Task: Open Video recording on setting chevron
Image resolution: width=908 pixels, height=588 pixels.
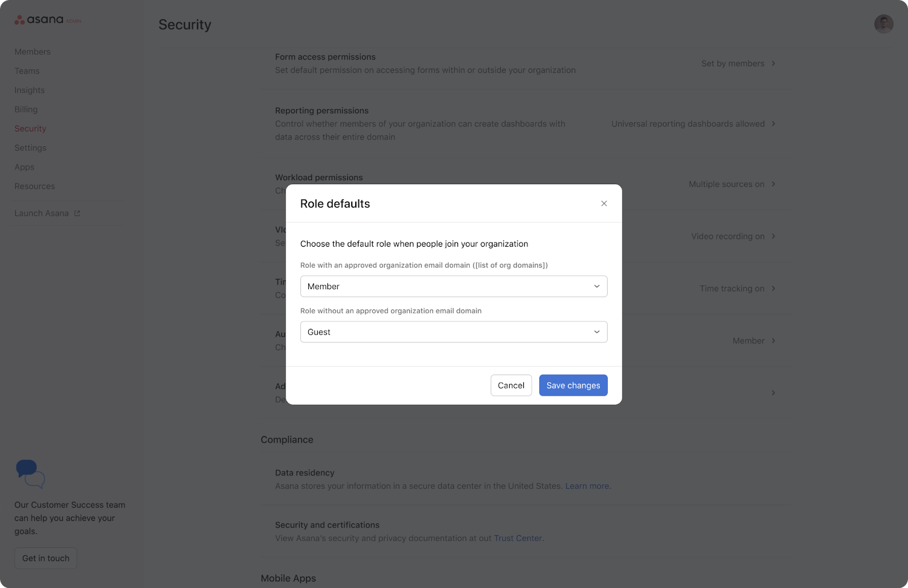Action: click(773, 236)
